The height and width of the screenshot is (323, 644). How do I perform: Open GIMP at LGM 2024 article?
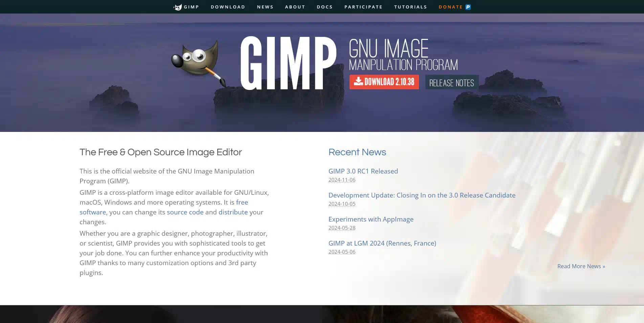tap(382, 243)
